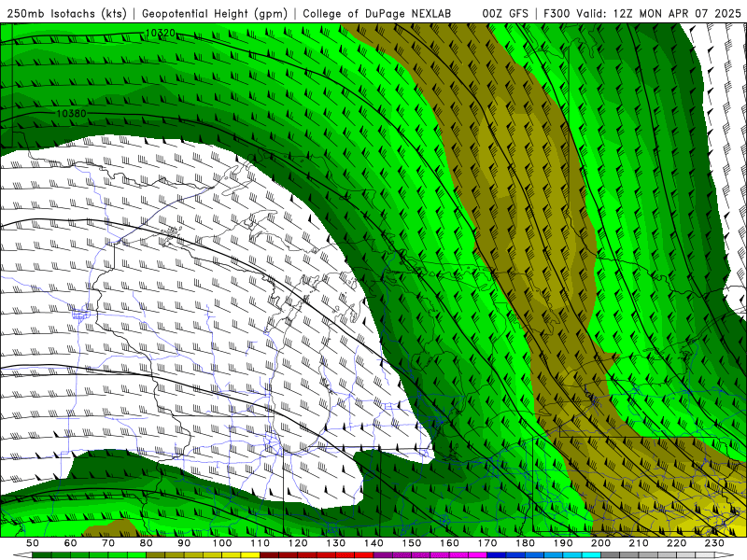Click the 90 value on the color scale
747x560 pixels.
tap(184, 543)
